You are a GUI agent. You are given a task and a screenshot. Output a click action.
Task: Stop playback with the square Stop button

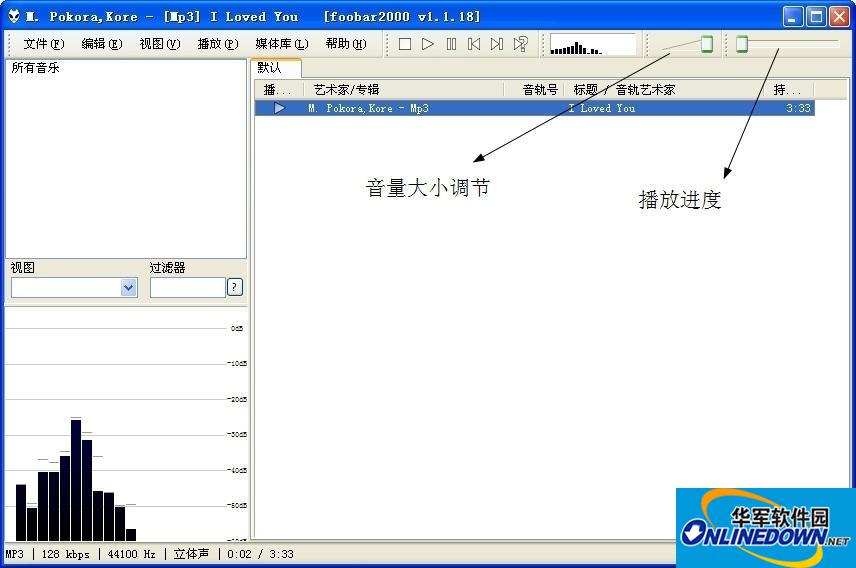[405, 44]
